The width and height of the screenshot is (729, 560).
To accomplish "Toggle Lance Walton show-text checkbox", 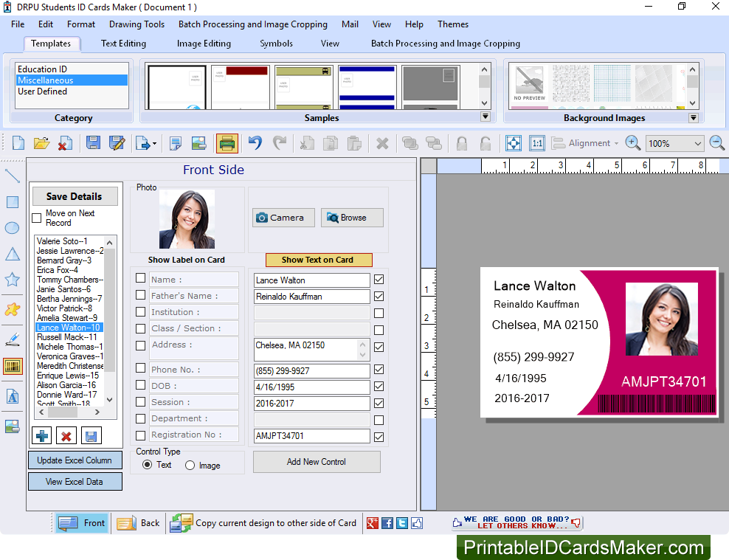I will 379,280.
